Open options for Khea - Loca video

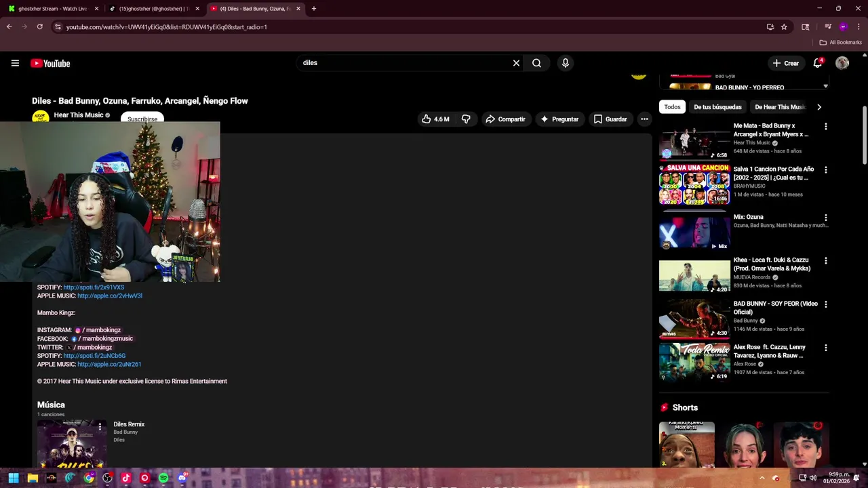tap(825, 261)
